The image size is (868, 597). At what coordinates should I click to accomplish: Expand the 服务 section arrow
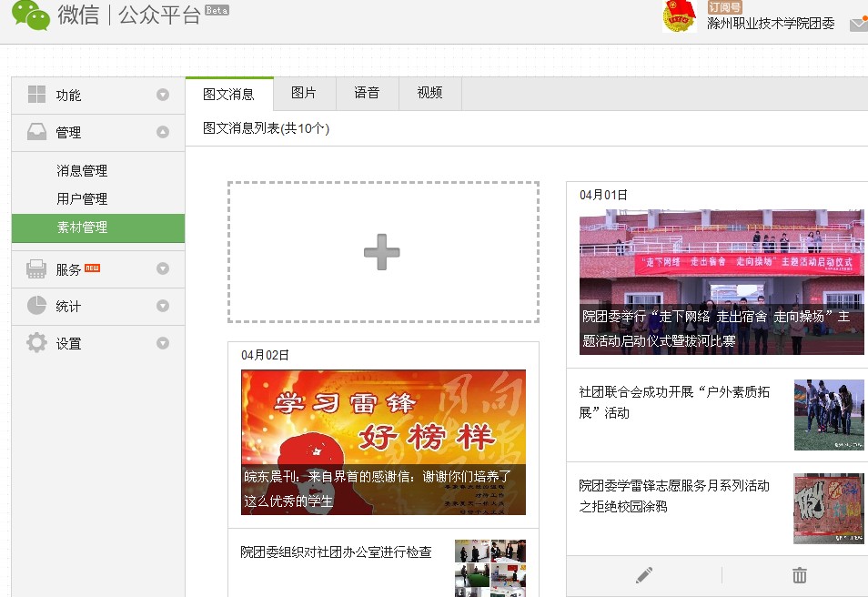163,268
